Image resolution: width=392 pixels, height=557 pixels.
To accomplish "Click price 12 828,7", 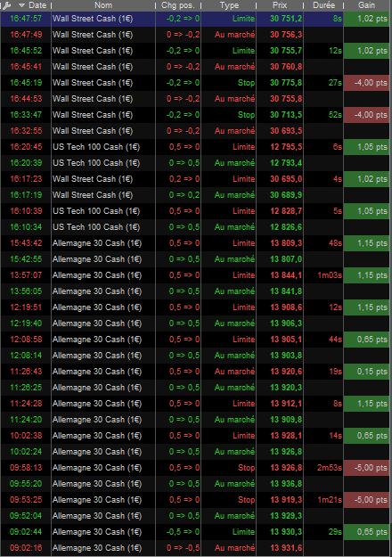I will click(x=286, y=211).
